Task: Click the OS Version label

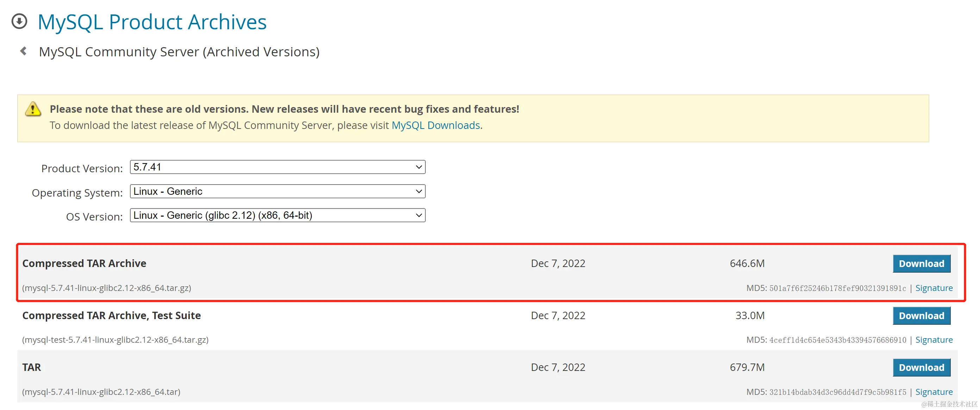Action: coord(94,217)
